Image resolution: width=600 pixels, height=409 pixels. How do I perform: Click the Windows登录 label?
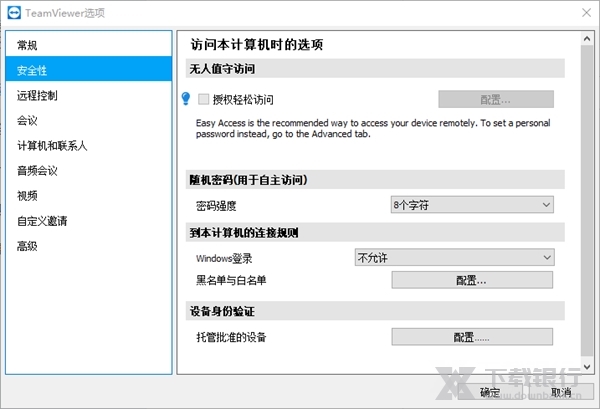click(224, 259)
